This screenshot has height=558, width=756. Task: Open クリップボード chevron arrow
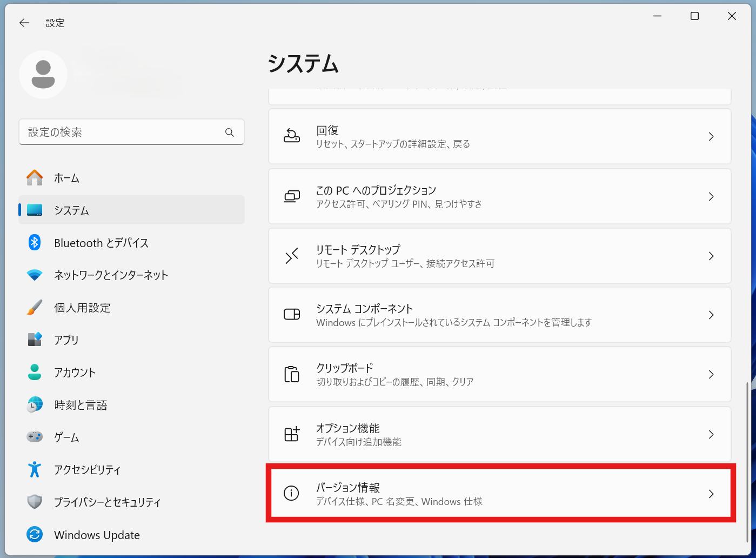(711, 375)
